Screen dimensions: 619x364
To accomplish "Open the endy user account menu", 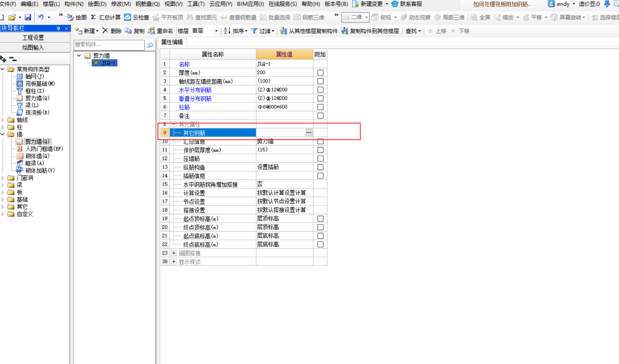I will click(x=561, y=4).
